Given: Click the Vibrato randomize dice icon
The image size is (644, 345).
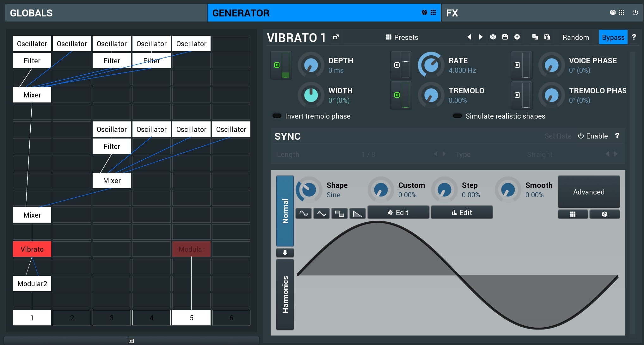Looking at the screenshot, I should click(x=493, y=37).
